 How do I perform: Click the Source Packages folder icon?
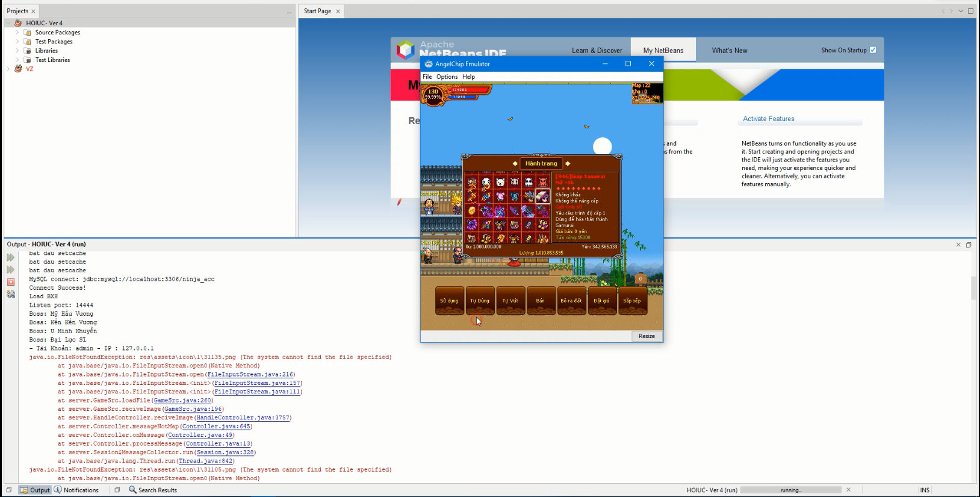coord(28,33)
